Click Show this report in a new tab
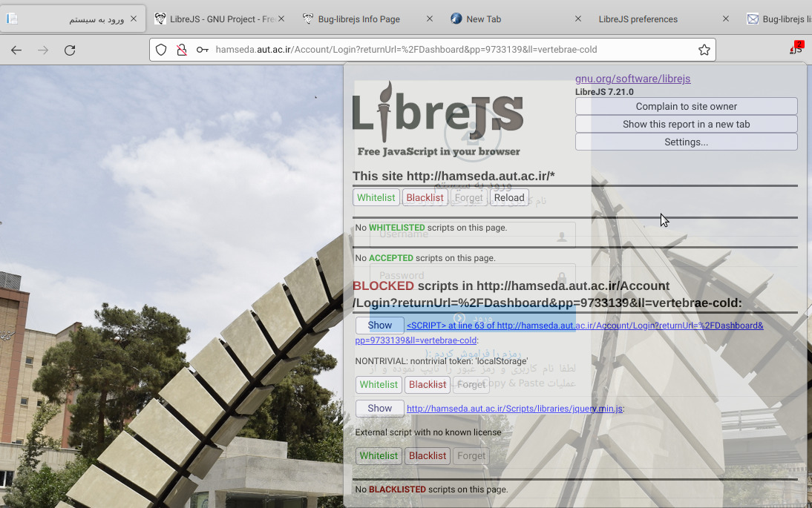The width and height of the screenshot is (812, 508). coord(686,124)
